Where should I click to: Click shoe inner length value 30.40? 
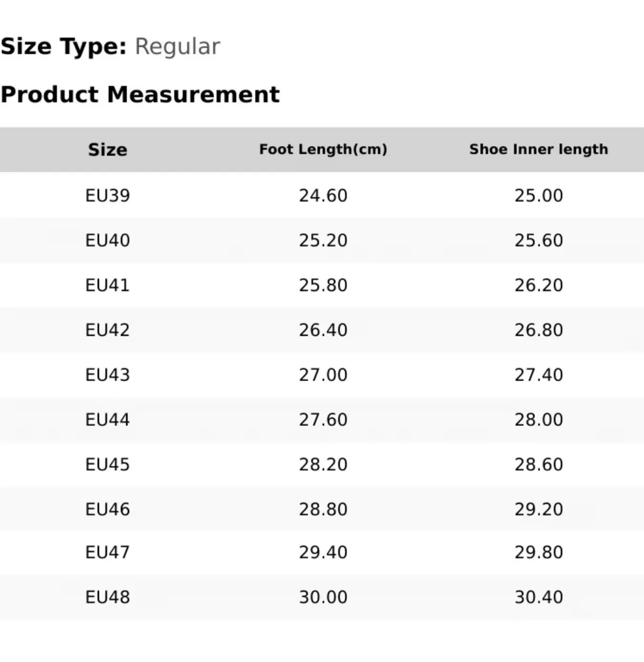click(539, 597)
